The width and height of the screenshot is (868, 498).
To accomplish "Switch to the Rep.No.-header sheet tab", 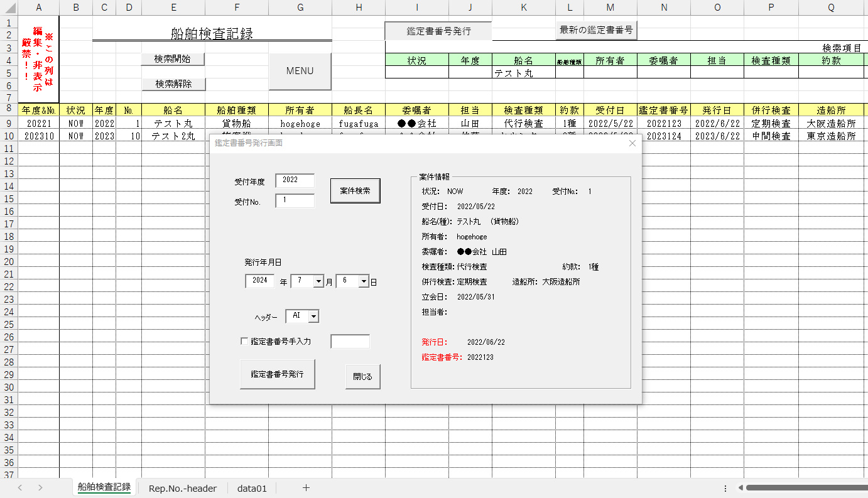I will 182,488.
